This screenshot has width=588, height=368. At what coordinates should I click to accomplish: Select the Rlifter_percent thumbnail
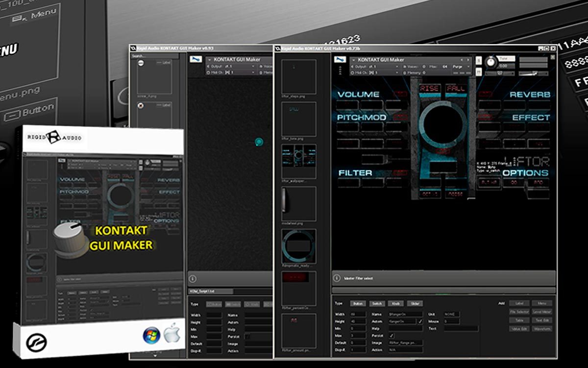click(x=299, y=288)
